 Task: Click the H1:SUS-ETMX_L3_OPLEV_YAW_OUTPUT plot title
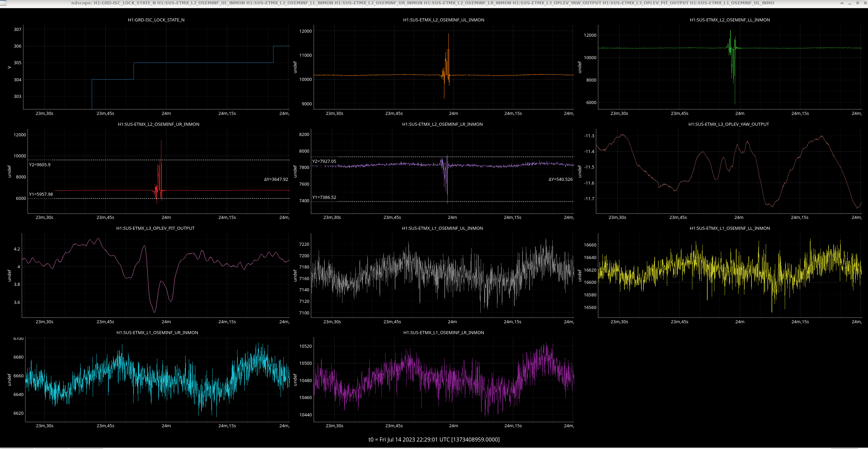728,124
